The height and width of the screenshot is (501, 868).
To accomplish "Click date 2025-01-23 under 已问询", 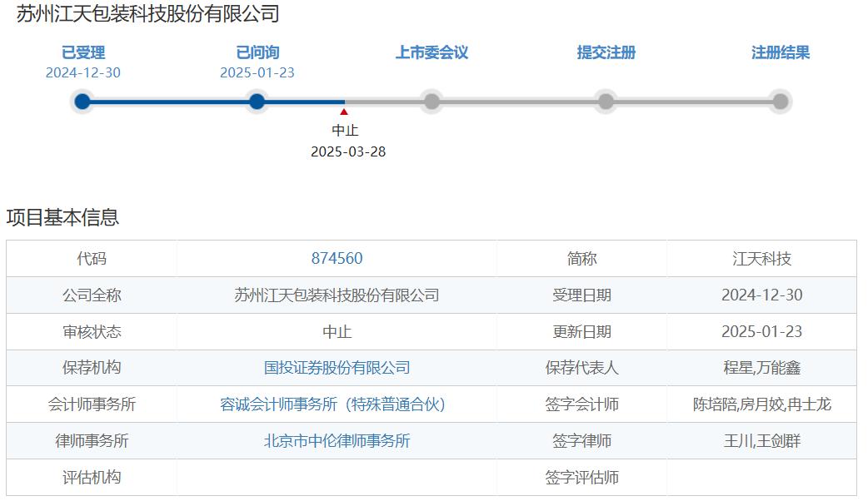I will [257, 72].
